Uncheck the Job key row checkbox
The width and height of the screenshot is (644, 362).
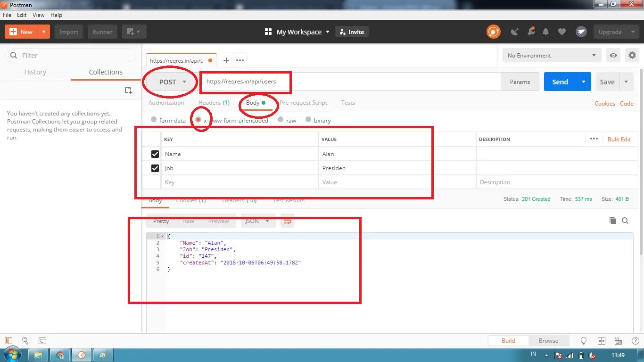tap(155, 168)
